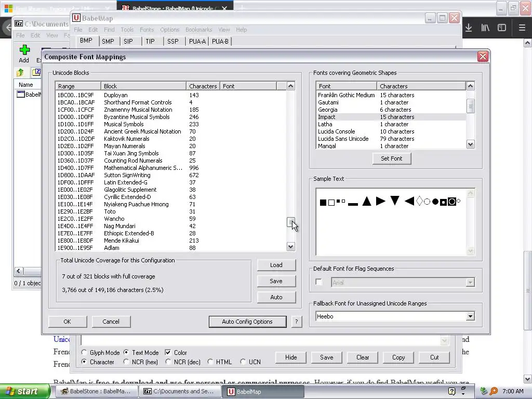532x399 pixels.
Task: Select Glyph Mode radio button
Action: (x=84, y=353)
